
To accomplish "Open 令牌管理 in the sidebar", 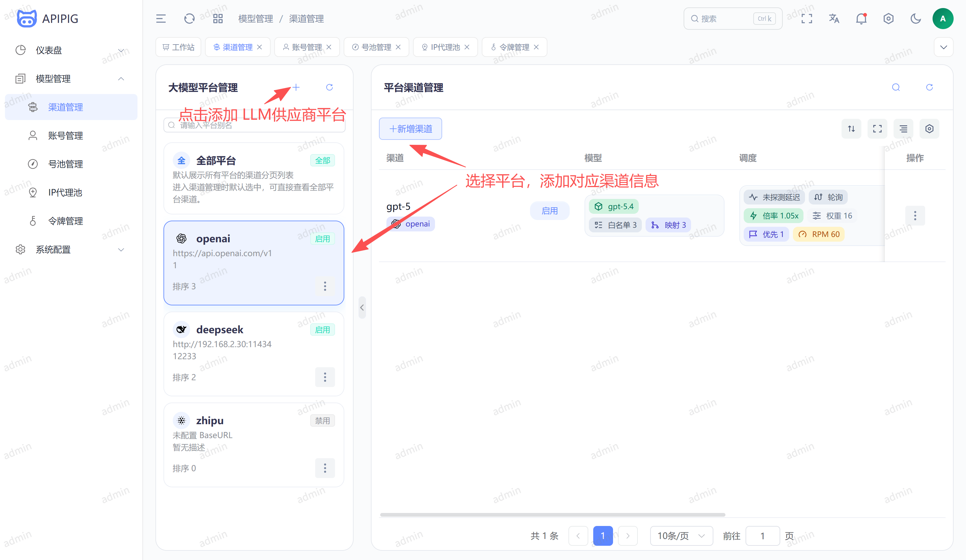I will point(71,221).
